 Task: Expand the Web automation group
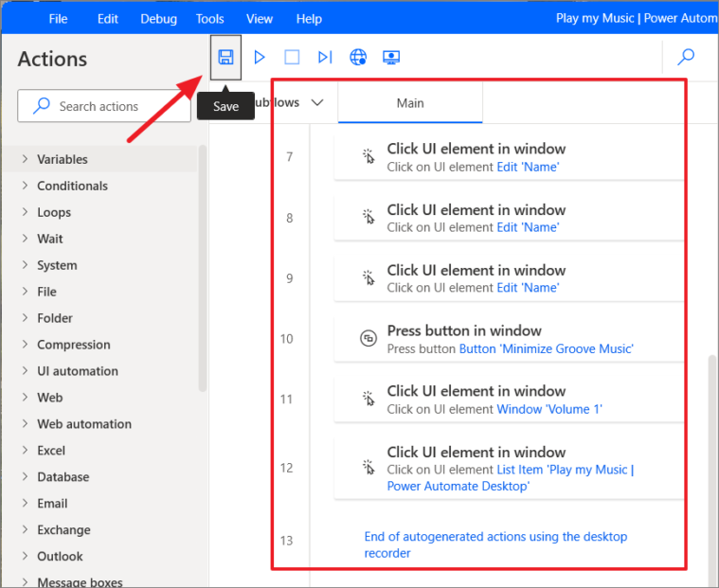coord(25,424)
